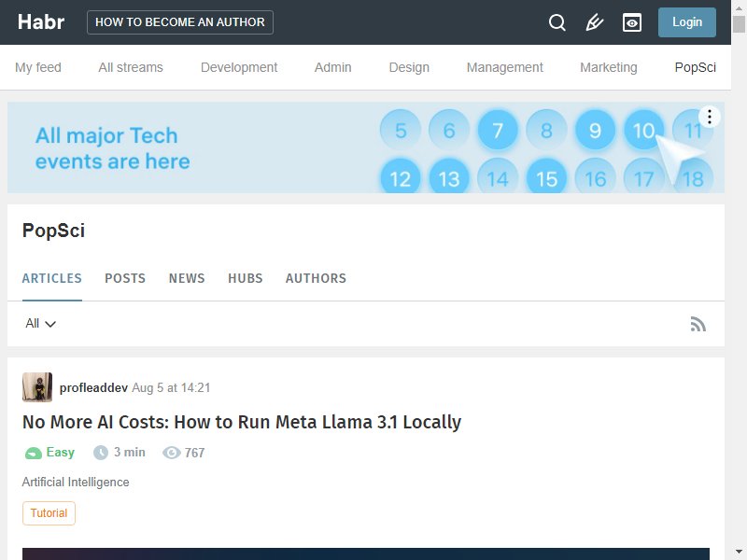The height and width of the screenshot is (560, 747).
Task: Click the Tutorial tag label
Action: (x=49, y=513)
